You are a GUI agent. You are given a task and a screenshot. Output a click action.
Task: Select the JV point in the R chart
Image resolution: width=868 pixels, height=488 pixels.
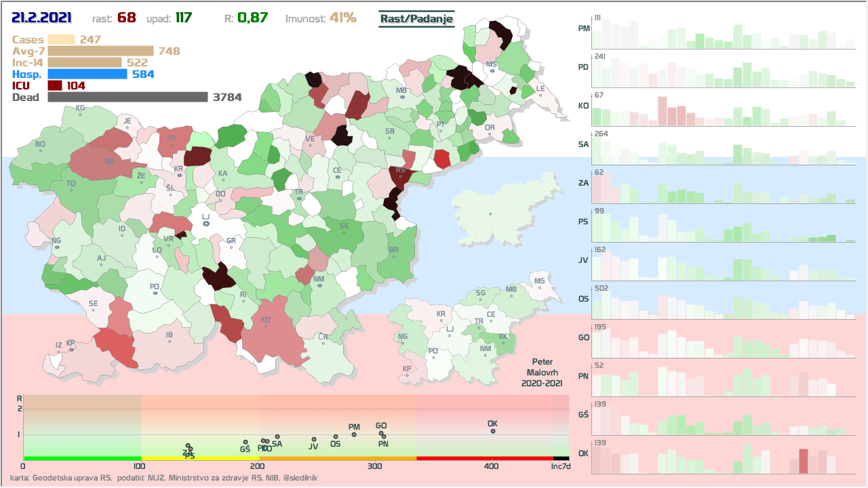tap(313, 439)
